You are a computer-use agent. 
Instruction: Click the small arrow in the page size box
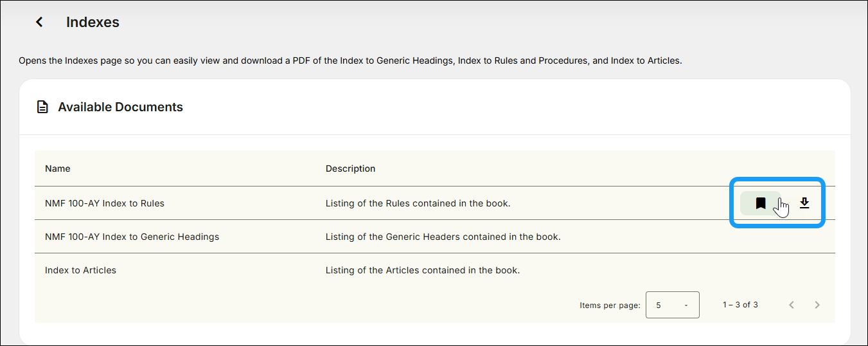[686, 305]
